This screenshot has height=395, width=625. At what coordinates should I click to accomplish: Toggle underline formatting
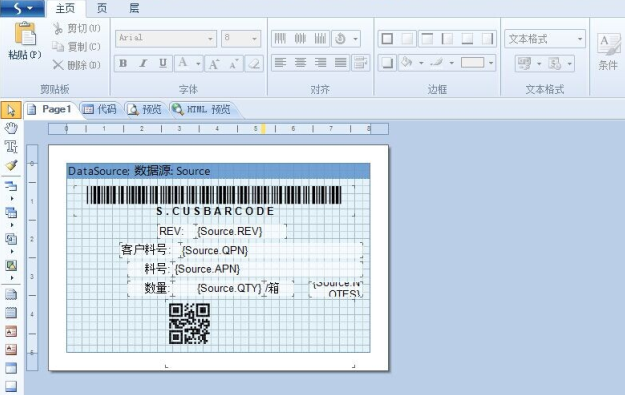[163, 63]
